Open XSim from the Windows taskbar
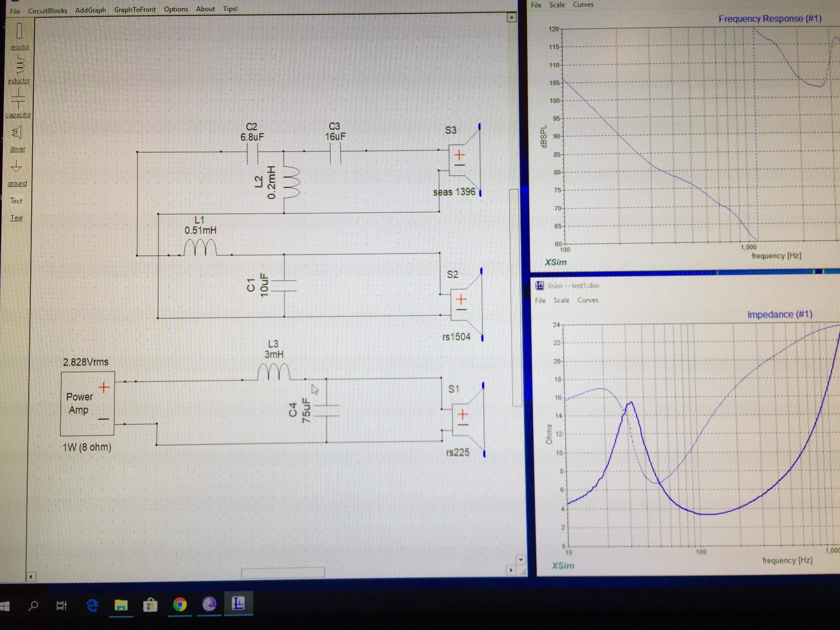 coord(238,604)
